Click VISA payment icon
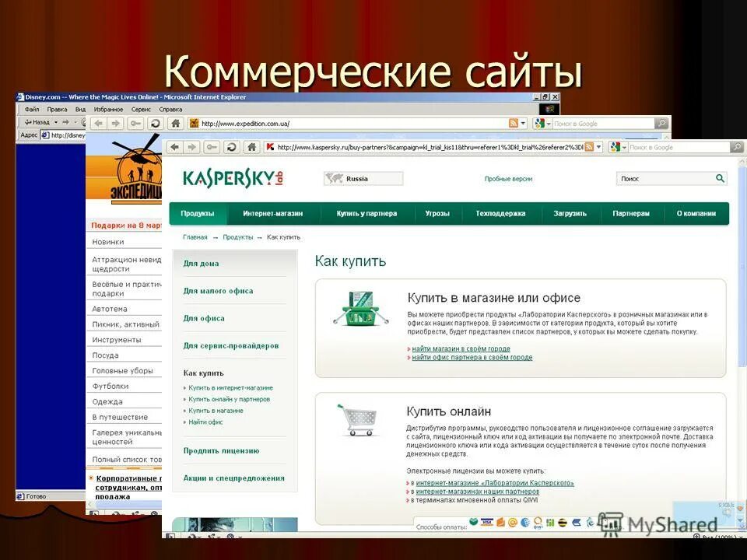This screenshot has width=747, height=560. [486, 523]
